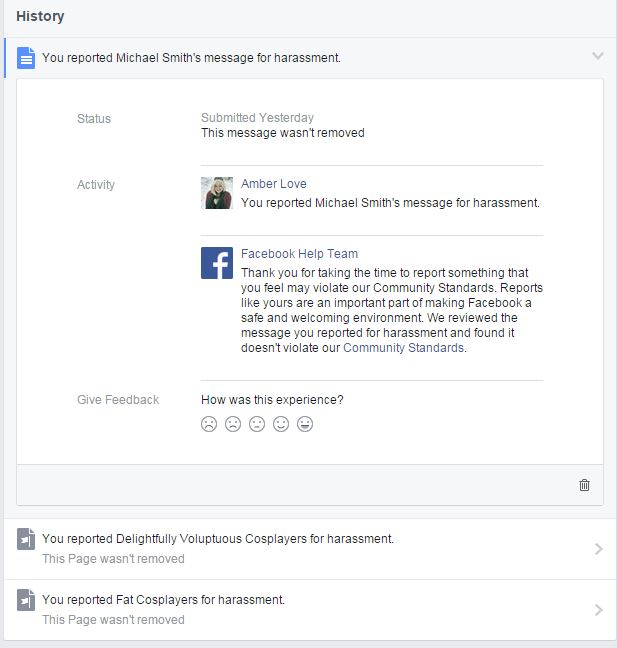
Task: Choose the big grin face rating
Action: click(305, 424)
